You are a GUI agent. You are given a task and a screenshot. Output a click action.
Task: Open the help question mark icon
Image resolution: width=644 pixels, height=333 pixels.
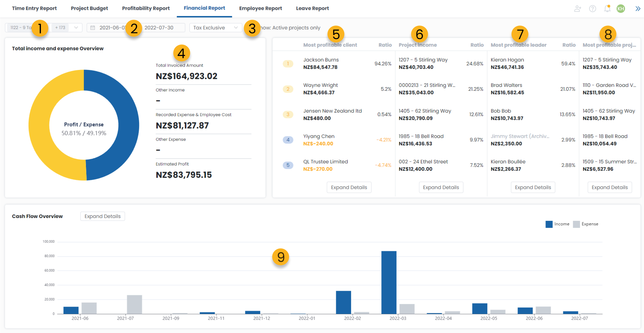(592, 9)
